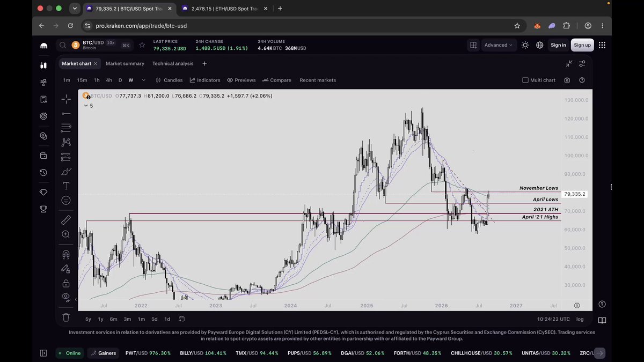Viewport: 644px width, 362px height.
Task: Open chart help question mark
Action: (582, 80)
